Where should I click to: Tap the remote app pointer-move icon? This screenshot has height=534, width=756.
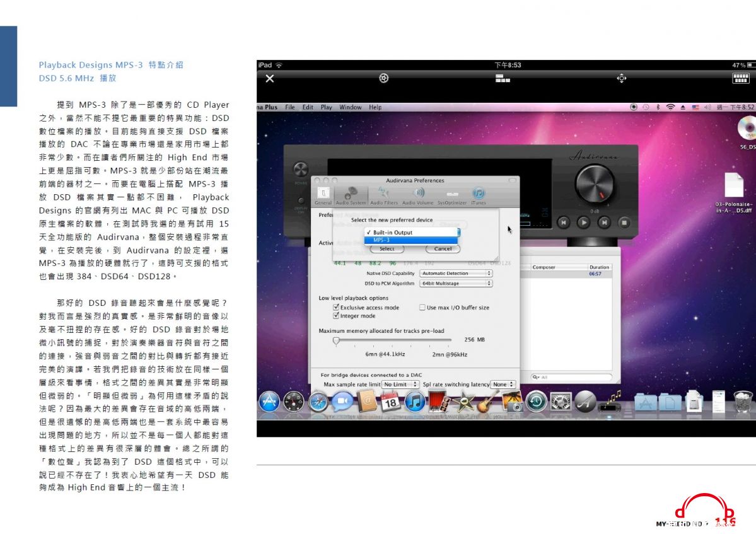(622, 78)
